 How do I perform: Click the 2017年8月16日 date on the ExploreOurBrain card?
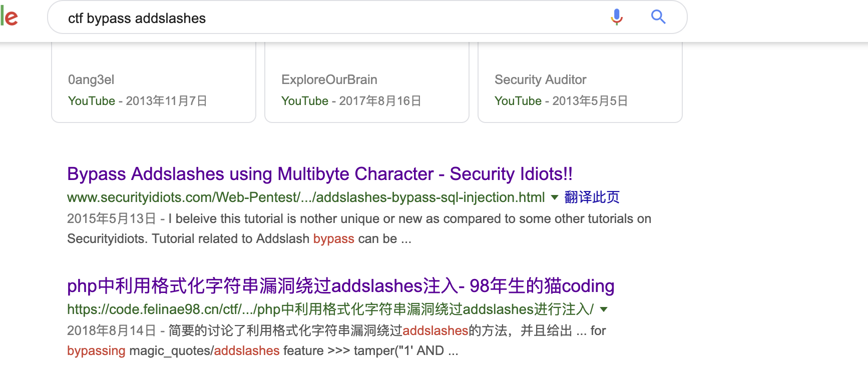380,101
